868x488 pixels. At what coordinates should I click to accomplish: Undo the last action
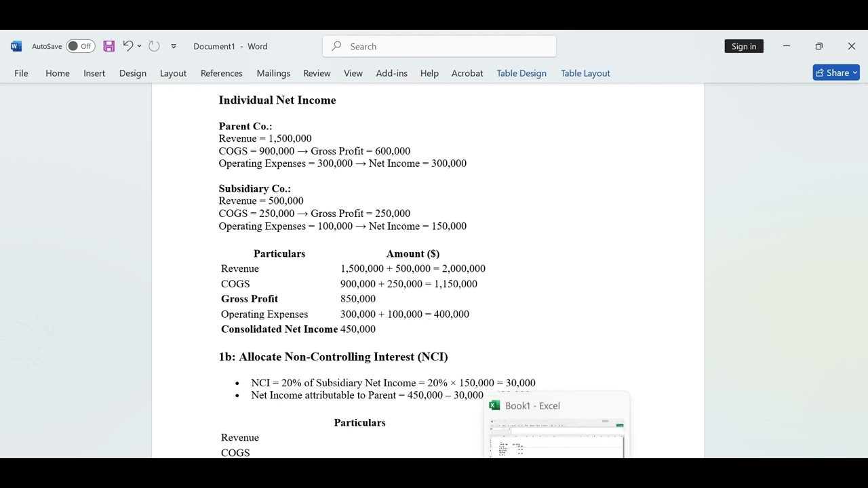coord(127,46)
